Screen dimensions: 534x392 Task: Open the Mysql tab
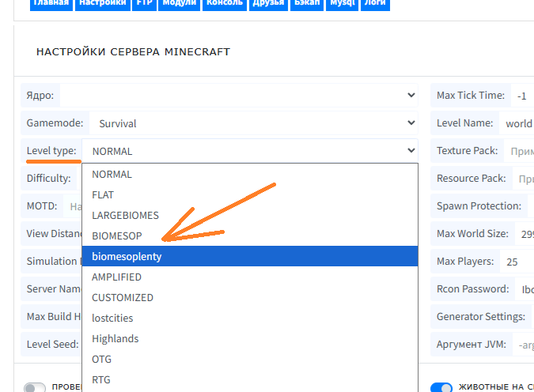pos(342,4)
